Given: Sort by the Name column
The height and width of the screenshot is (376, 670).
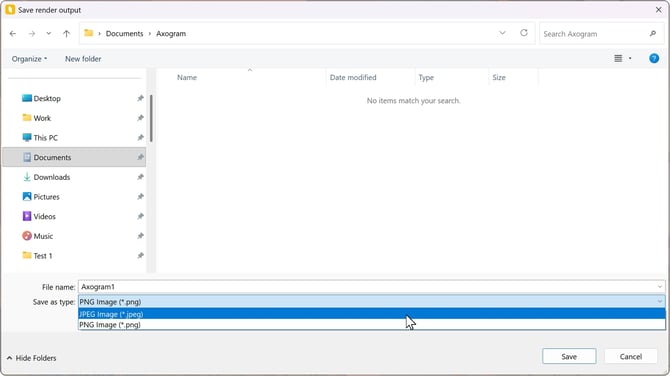Looking at the screenshot, I should tap(187, 77).
